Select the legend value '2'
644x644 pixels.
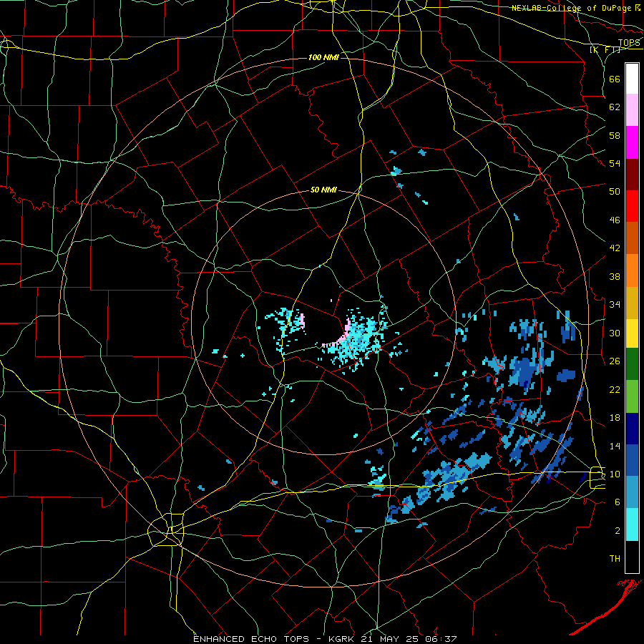618,531
